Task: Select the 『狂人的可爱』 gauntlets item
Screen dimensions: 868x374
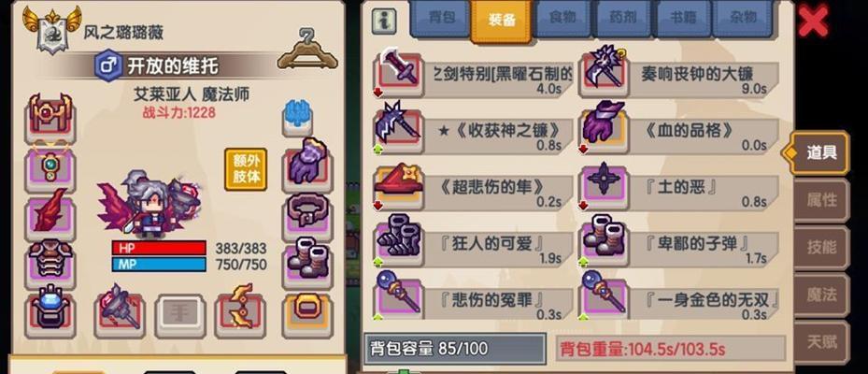Action: click(474, 242)
